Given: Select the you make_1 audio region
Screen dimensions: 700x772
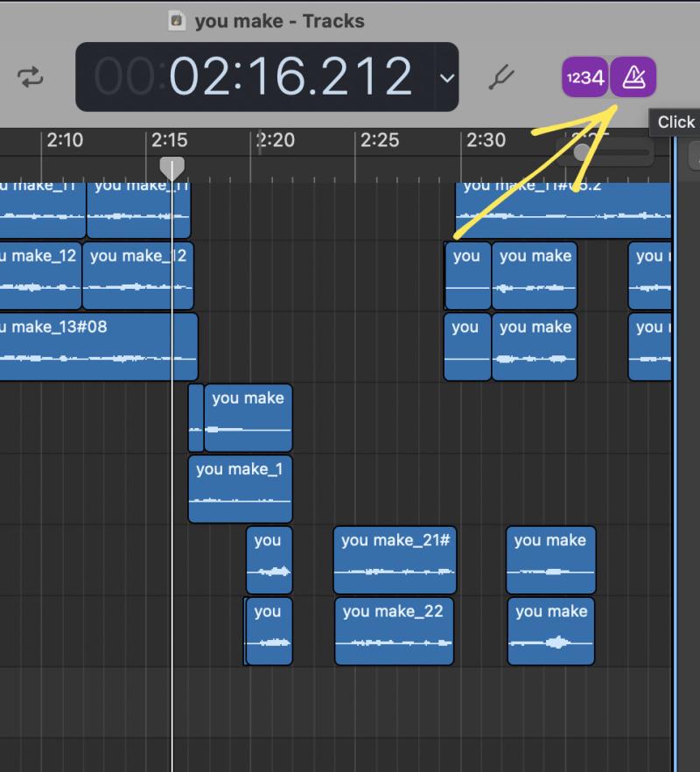Looking at the screenshot, I should tap(240, 488).
